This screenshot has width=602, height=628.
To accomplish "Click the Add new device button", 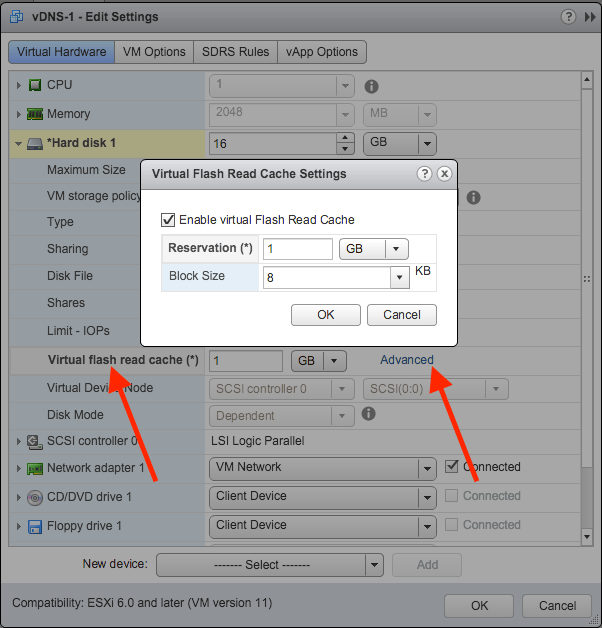I will coord(427,565).
